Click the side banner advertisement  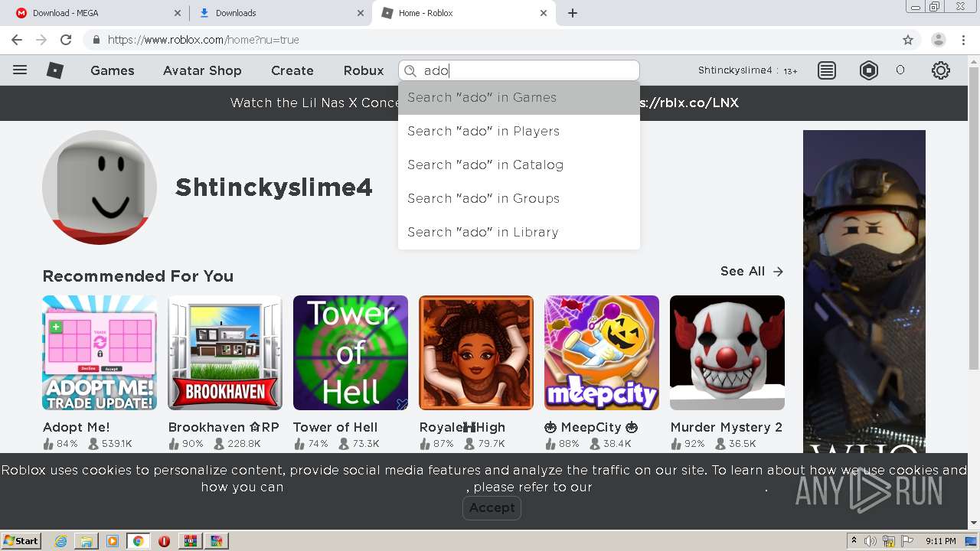tap(864, 291)
